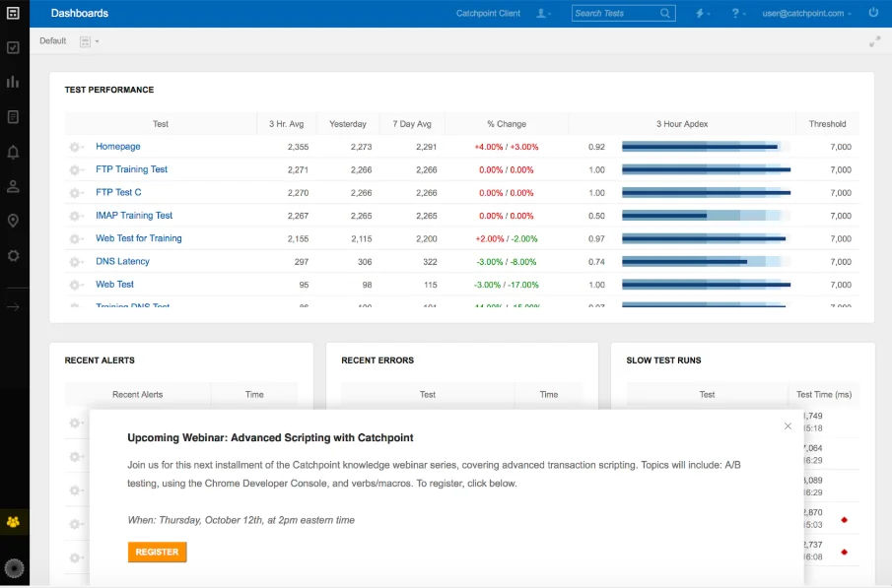Open the contacts person icon in sidebar
The height and width of the screenshot is (588, 892).
13,186
